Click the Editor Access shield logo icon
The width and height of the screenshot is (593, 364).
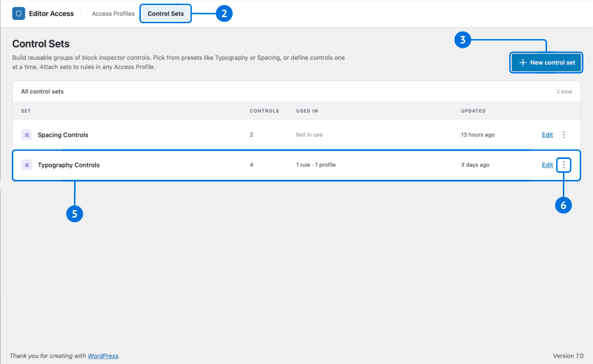click(x=19, y=14)
